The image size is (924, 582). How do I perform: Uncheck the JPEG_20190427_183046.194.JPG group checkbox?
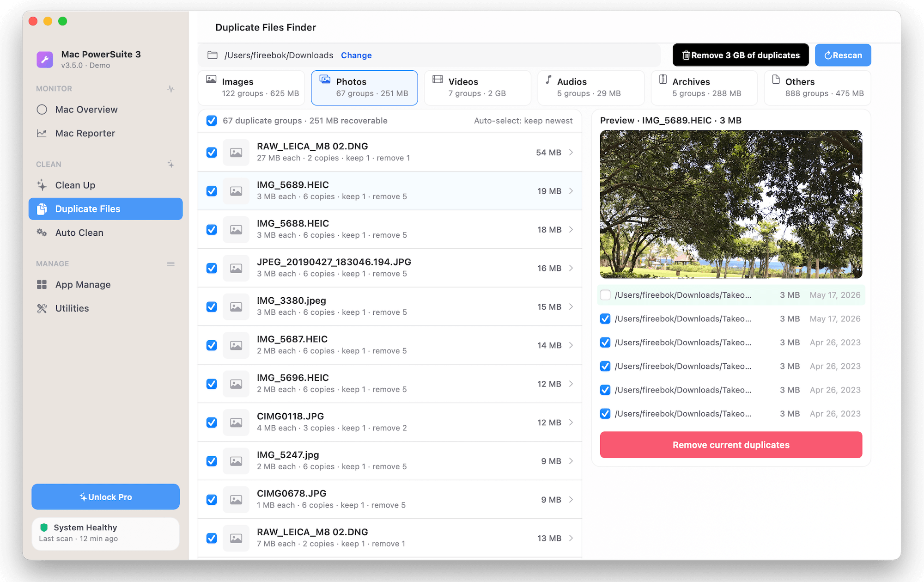click(212, 268)
